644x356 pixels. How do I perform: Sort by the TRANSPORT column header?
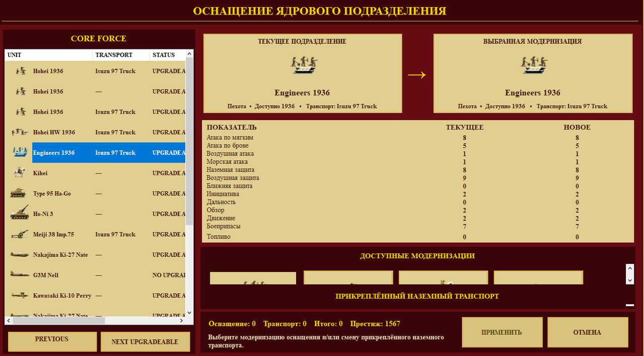(121, 55)
